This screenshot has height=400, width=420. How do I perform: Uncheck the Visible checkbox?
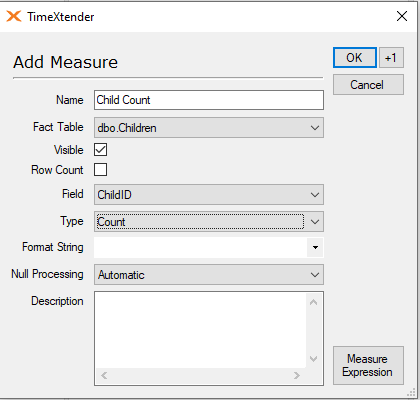[x=100, y=150]
